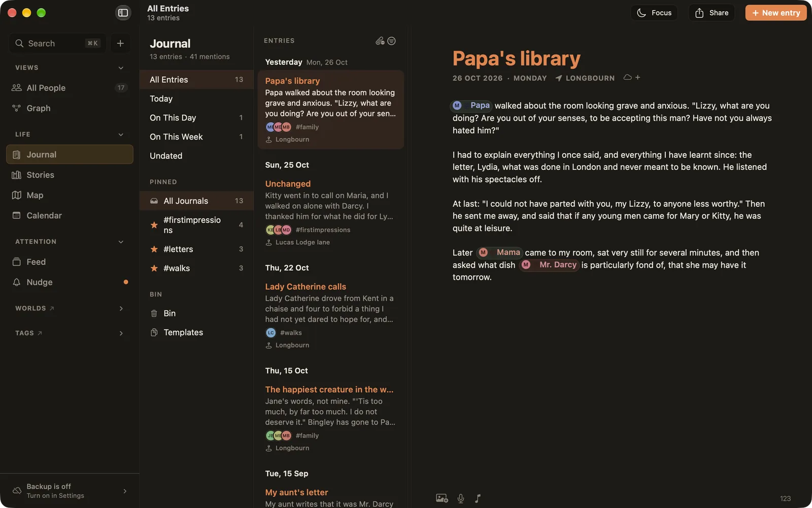Collapse the Attention section chevron

(x=121, y=242)
